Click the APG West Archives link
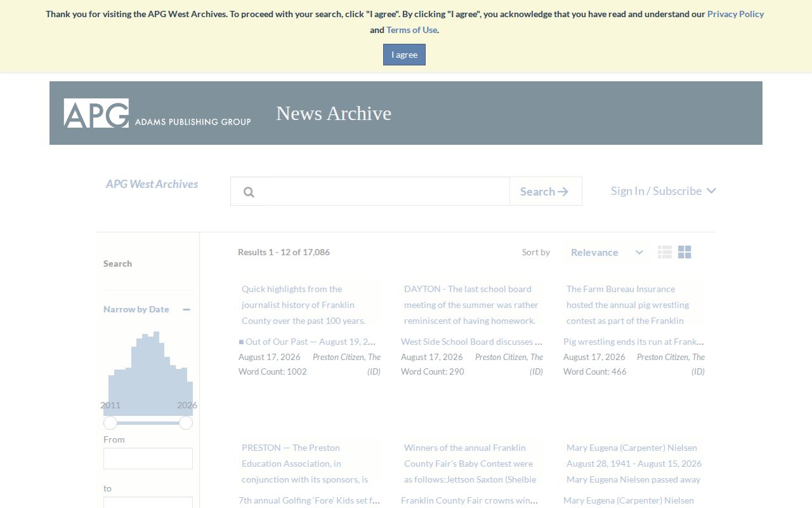Screen dimensions: 812x508 point(152,184)
